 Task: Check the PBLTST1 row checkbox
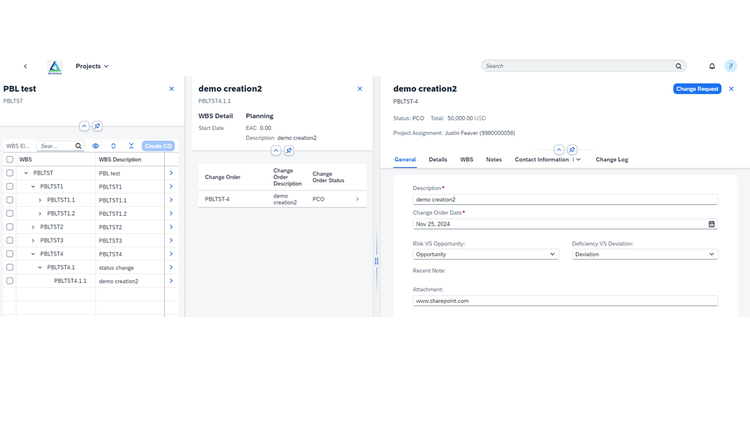[x=10, y=187]
